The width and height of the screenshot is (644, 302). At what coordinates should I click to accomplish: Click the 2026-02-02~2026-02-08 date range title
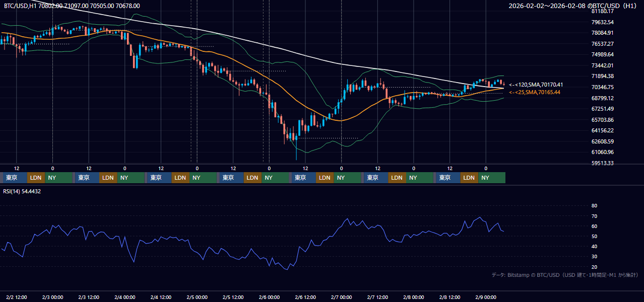(x=573, y=6)
